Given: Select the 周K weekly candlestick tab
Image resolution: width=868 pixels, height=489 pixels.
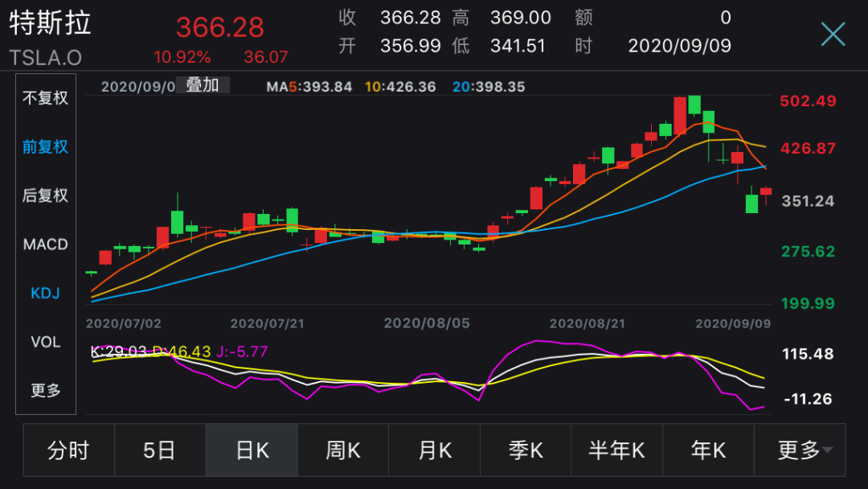Looking at the screenshot, I should (343, 450).
